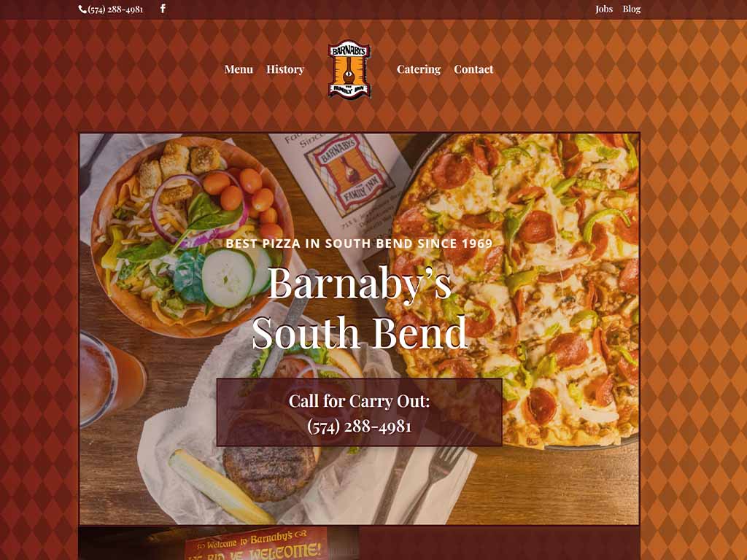Tap the carry-out box phone number

click(359, 426)
